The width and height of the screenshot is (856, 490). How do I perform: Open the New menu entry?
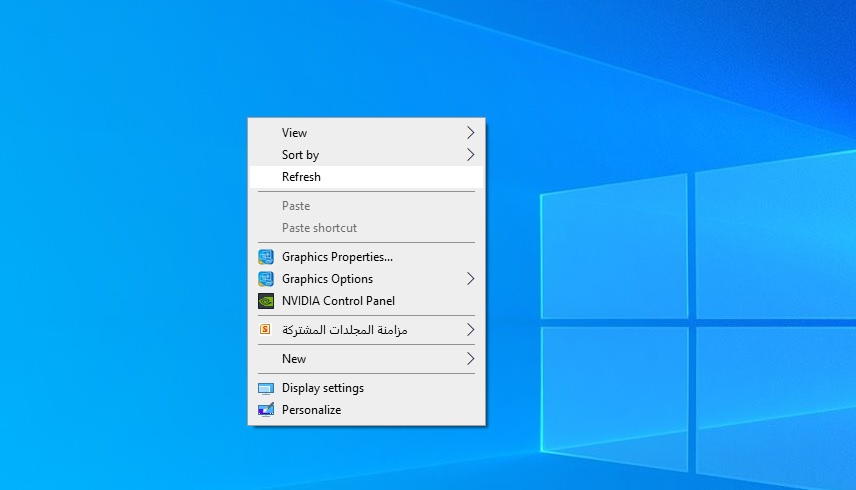[x=366, y=358]
